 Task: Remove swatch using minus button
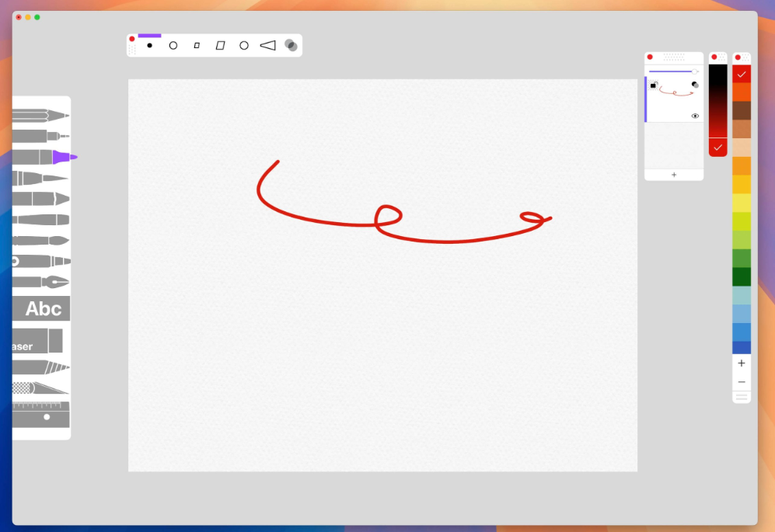click(x=742, y=382)
